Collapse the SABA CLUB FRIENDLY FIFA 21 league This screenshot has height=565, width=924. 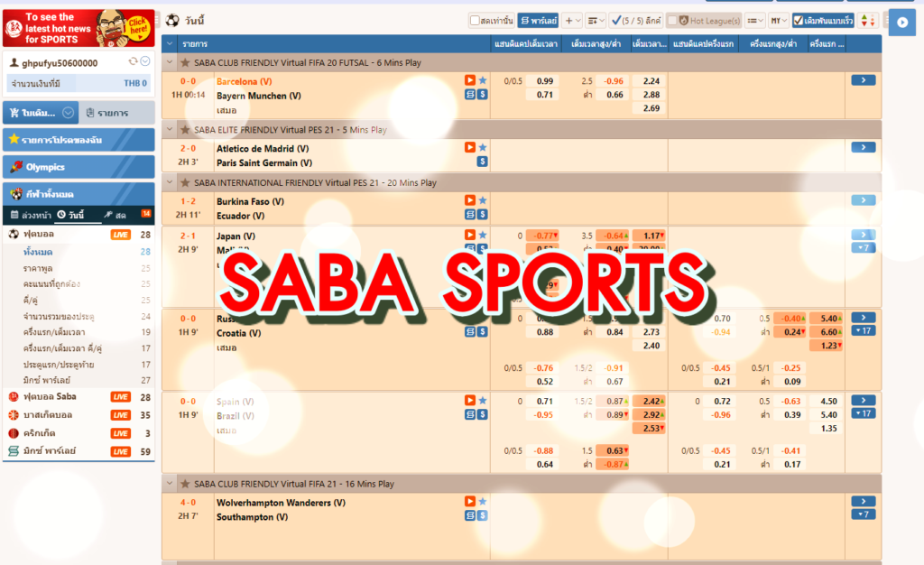click(170, 483)
